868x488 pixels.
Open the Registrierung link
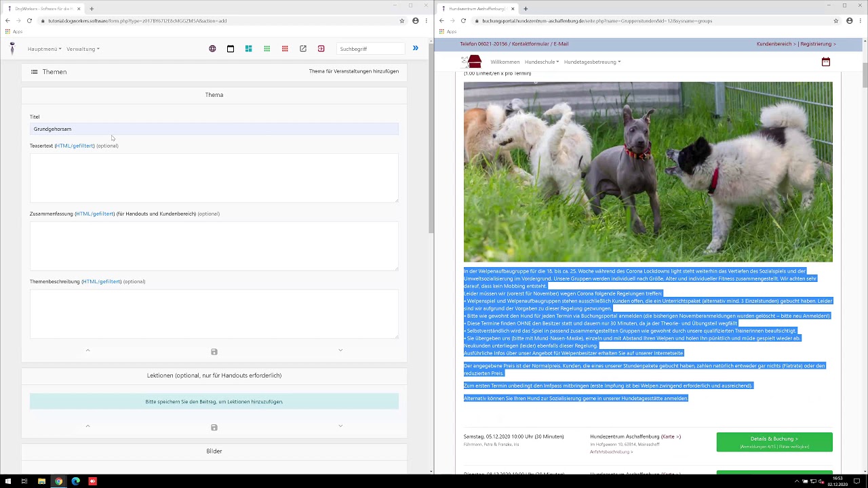coord(818,44)
